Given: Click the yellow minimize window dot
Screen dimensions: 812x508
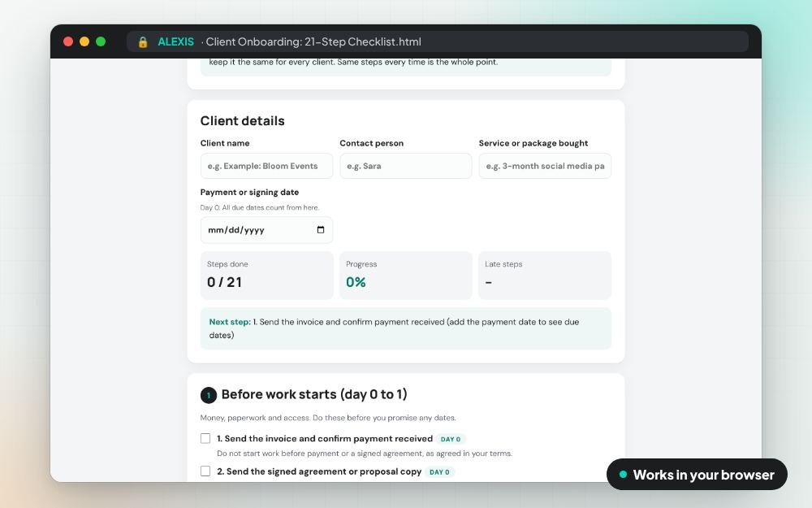Looking at the screenshot, I should coord(84,41).
